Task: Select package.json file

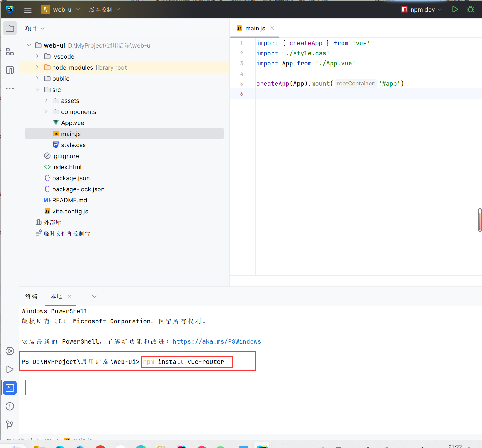Action: tap(71, 178)
